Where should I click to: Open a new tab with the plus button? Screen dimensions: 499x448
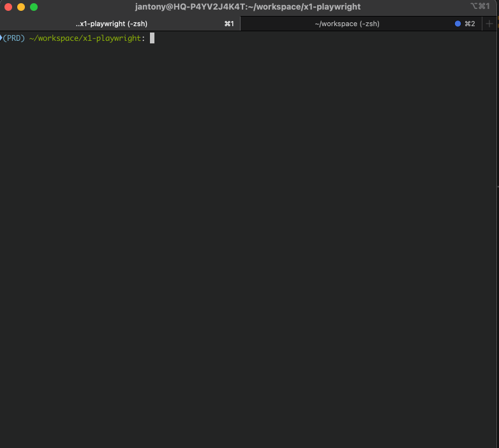tap(489, 24)
